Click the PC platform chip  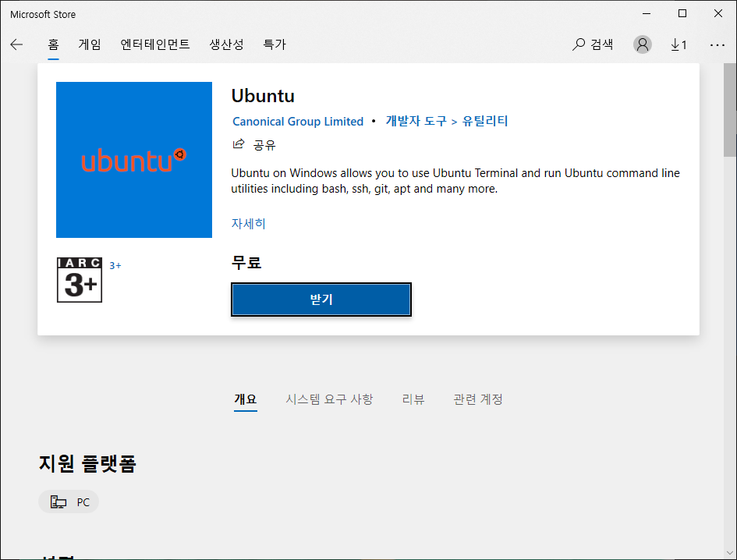click(69, 502)
